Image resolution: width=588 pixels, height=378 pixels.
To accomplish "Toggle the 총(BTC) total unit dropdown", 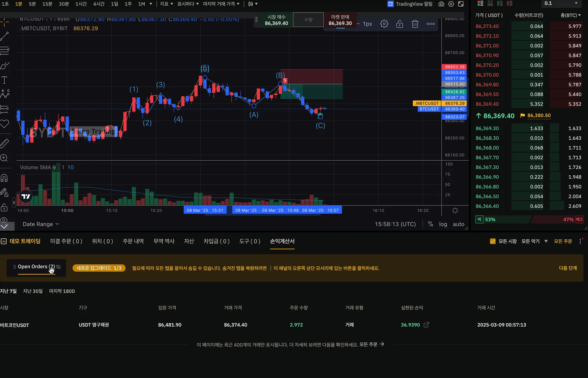I will point(571,15).
